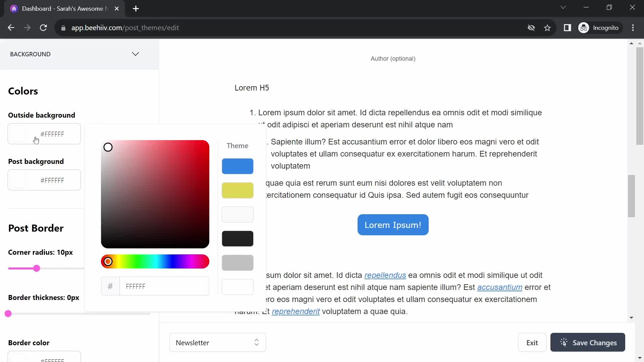Click the new tab plus button
Image resolution: width=644 pixels, height=362 pixels.
[x=136, y=9]
